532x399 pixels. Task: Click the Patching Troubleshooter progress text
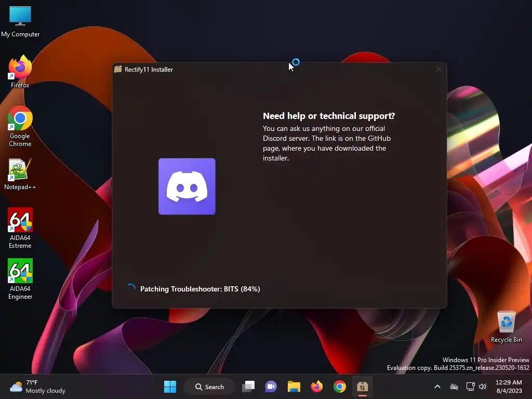click(x=200, y=289)
